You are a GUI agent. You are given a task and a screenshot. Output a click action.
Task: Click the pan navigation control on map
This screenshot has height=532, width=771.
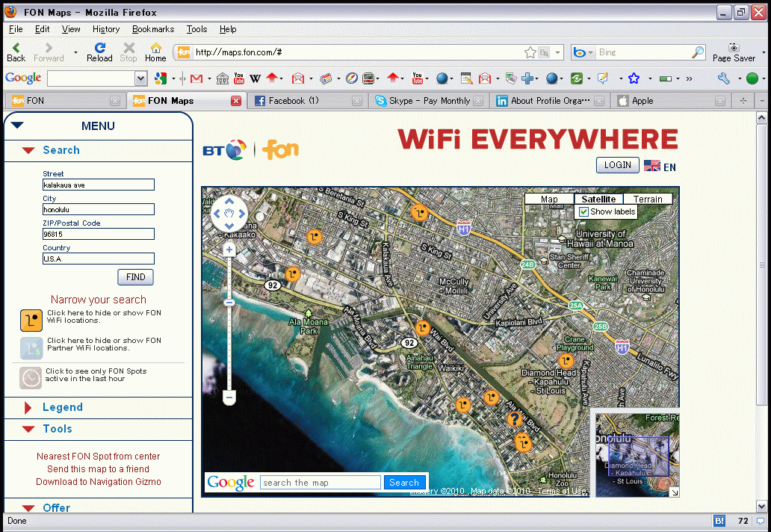(231, 214)
